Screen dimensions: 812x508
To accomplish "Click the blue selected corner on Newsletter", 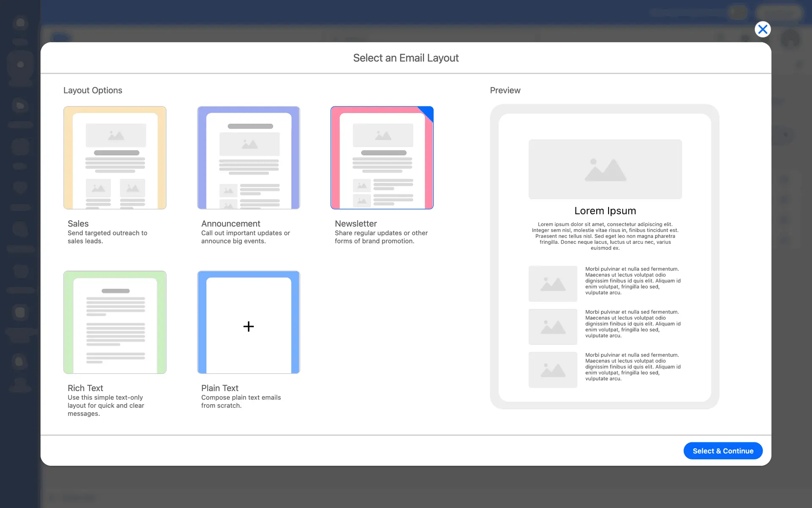I will click(x=428, y=112).
